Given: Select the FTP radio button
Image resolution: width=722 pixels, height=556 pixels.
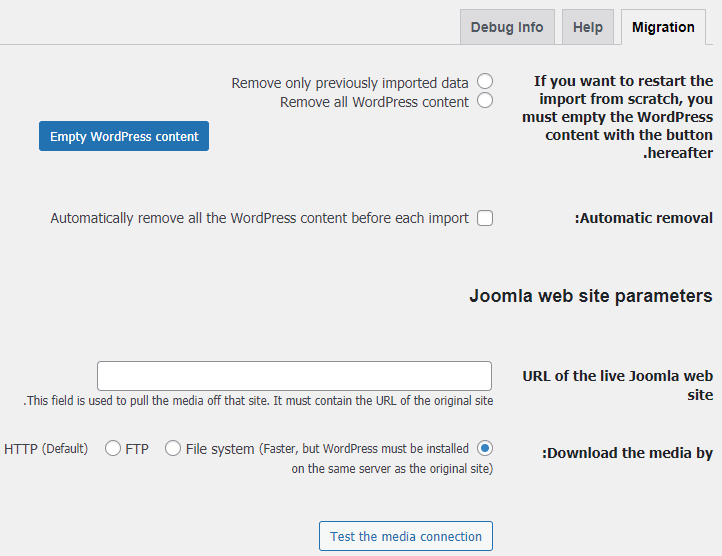Looking at the screenshot, I should click(x=113, y=448).
